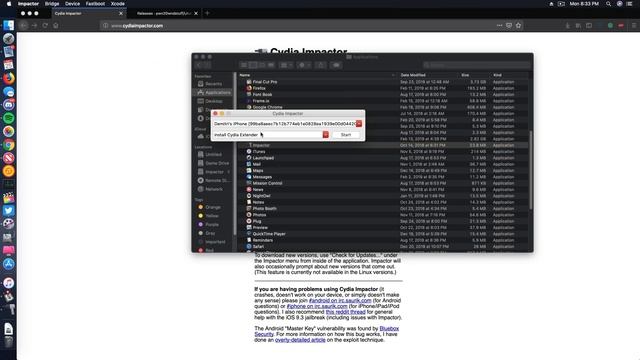
Task: Open the Bridge menu
Action: tap(52, 4)
